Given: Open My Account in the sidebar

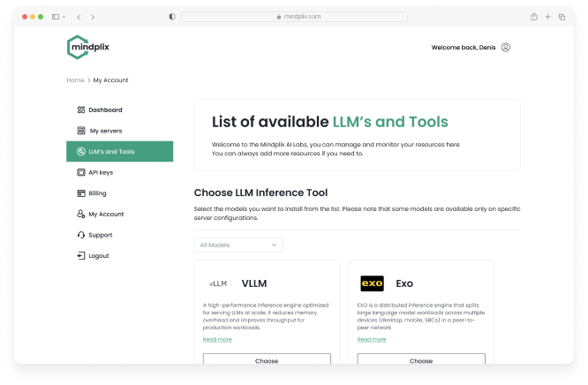Looking at the screenshot, I should tap(106, 214).
